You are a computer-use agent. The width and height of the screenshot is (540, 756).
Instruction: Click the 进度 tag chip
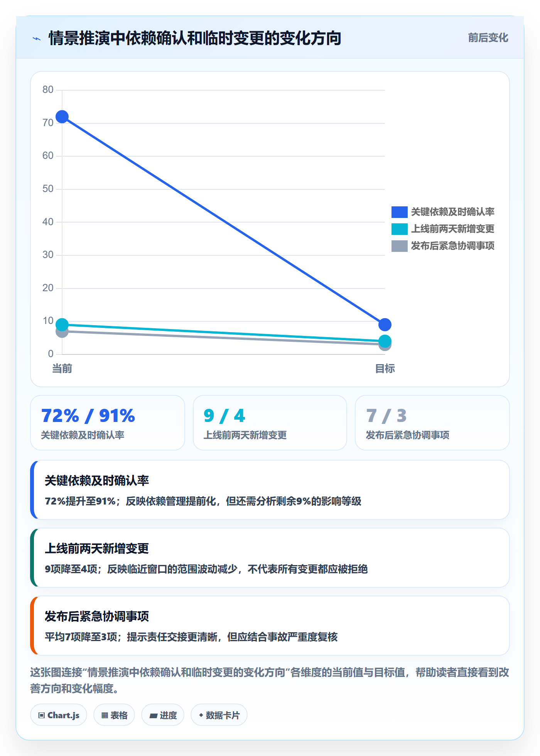coord(163,715)
